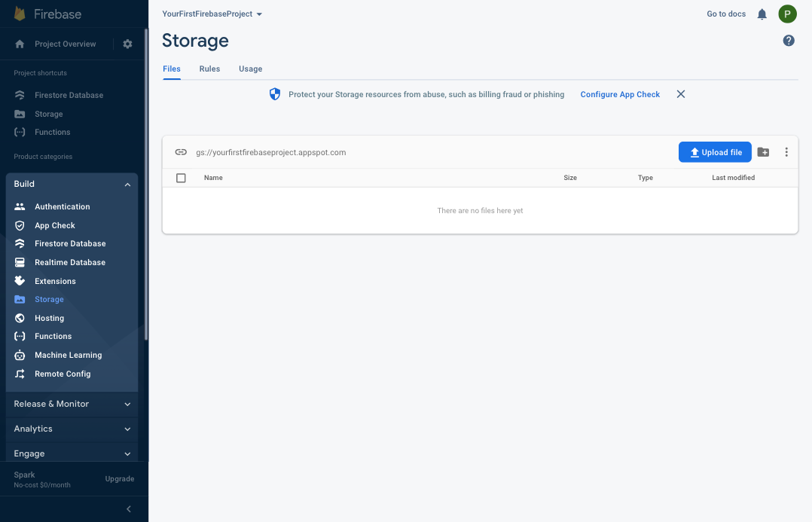Create a new folder with folder-plus icon
Viewport: 812px width, 522px height.
pyautogui.click(x=763, y=152)
